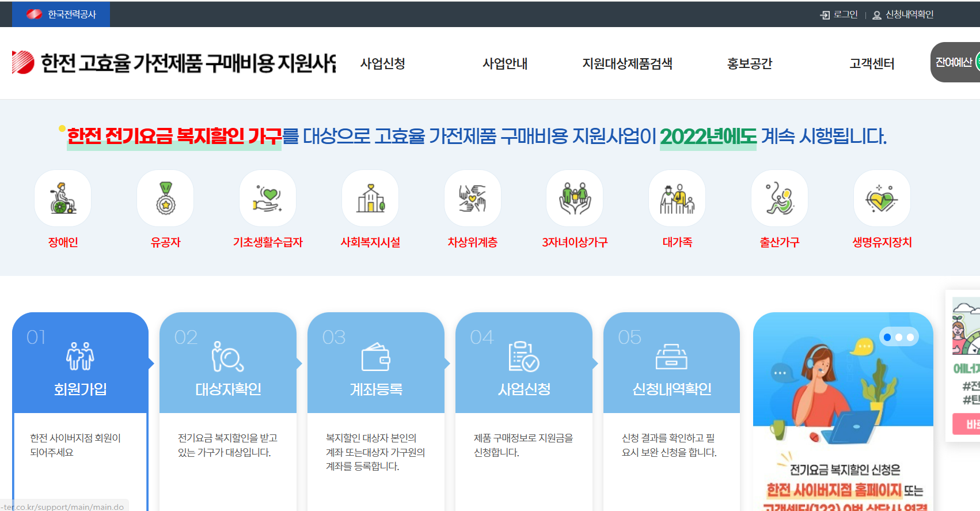Click the 3자녀이상가구 label text
Image resolution: width=980 pixels, height=511 pixels.
(x=575, y=243)
